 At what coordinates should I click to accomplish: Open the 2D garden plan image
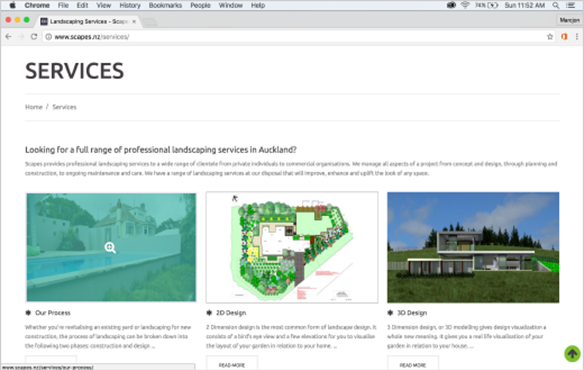point(292,247)
